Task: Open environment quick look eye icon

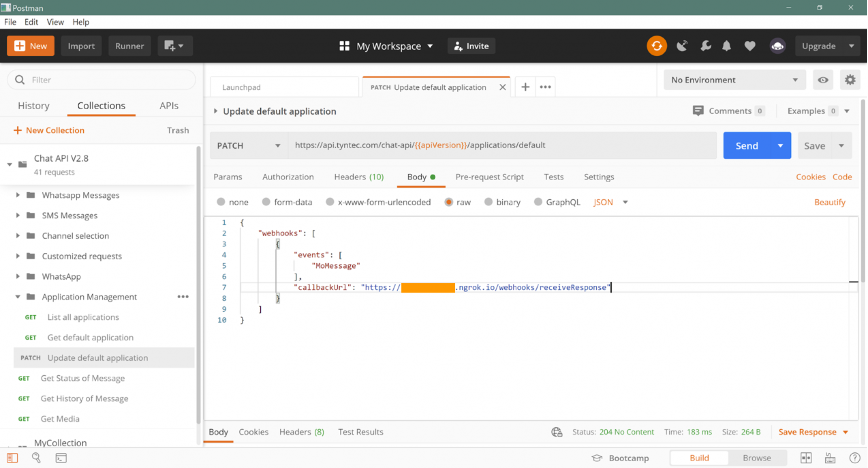Action: pyautogui.click(x=823, y=80)
